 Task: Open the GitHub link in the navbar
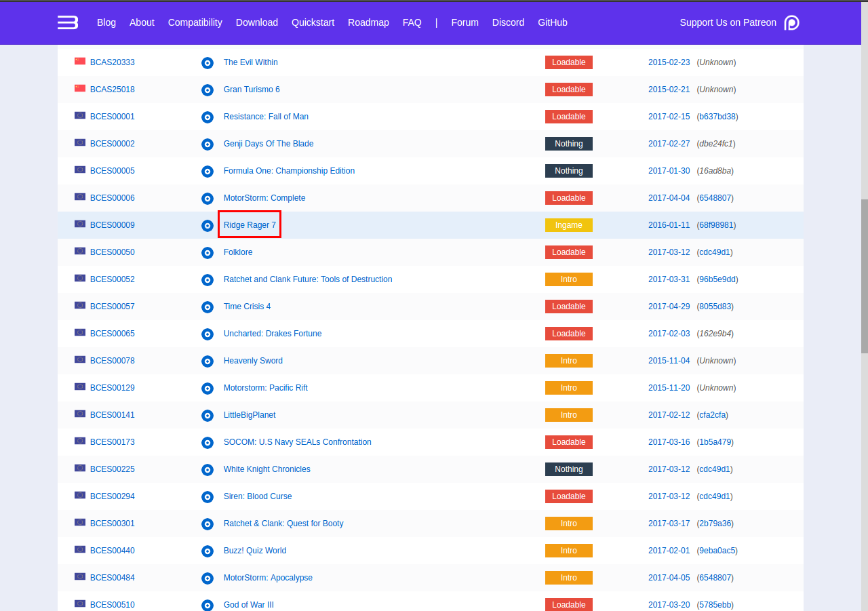point(552,22)
